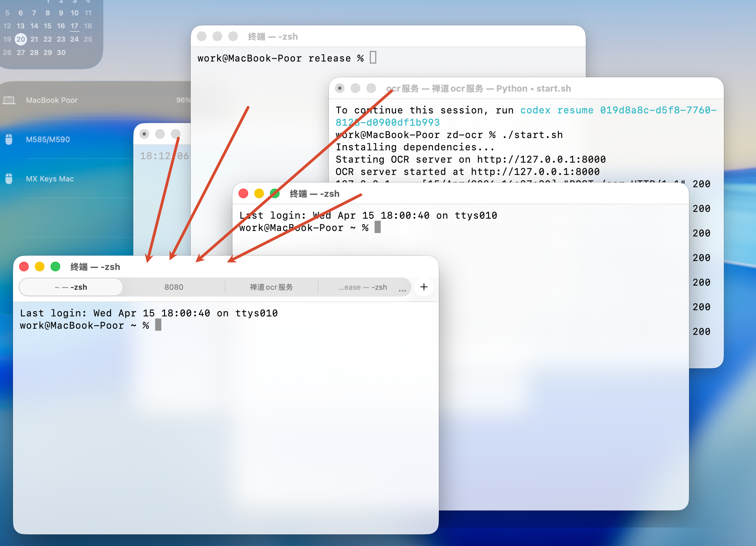Click day 17 in the calendar widget
Viewport: 756px width, 546px height.
pyautogui.click(x=75, y=26)
